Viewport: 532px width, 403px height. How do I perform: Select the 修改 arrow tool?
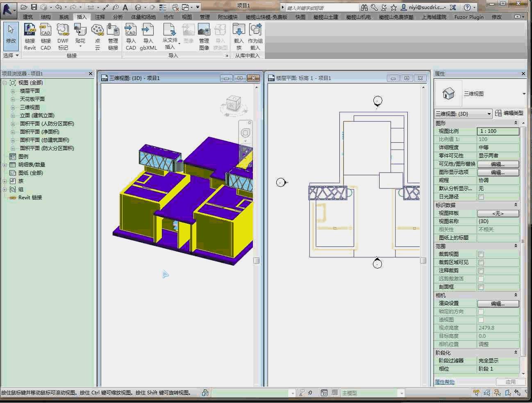coord(11,36)
